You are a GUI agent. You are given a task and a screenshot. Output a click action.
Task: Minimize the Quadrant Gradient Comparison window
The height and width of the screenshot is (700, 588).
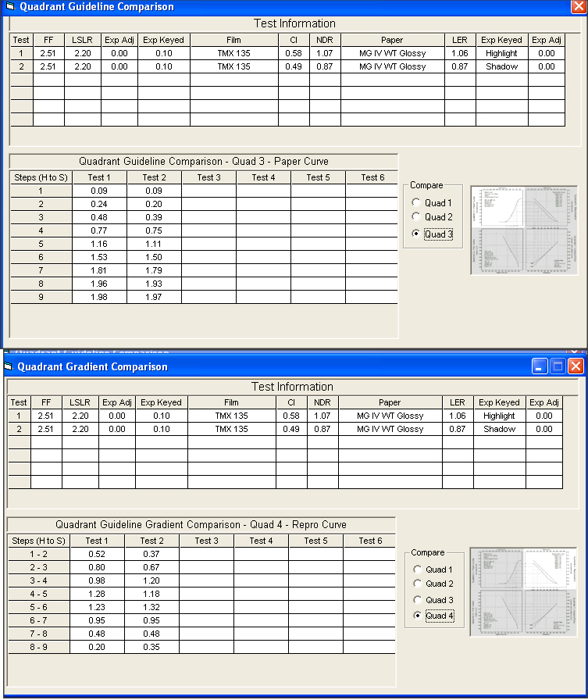pyautogui.click(x=540, y=366)
